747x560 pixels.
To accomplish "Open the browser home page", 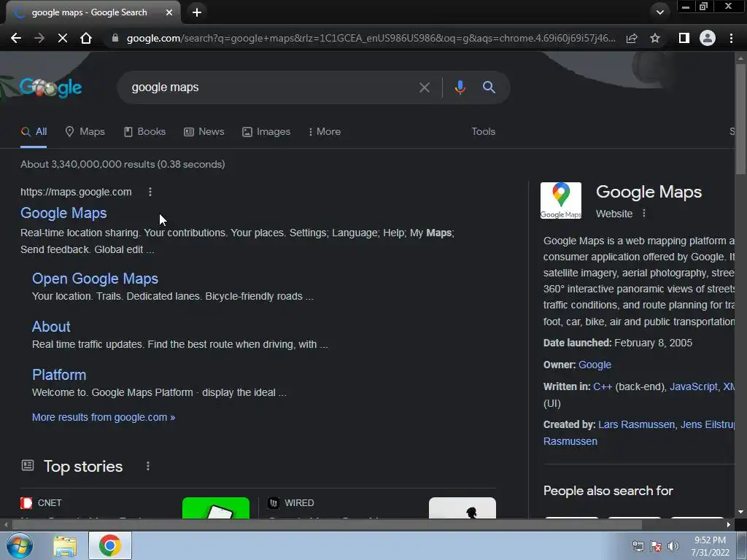I will pos(86,38).
